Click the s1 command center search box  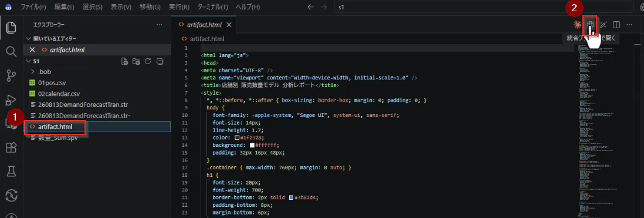point(484,7)
